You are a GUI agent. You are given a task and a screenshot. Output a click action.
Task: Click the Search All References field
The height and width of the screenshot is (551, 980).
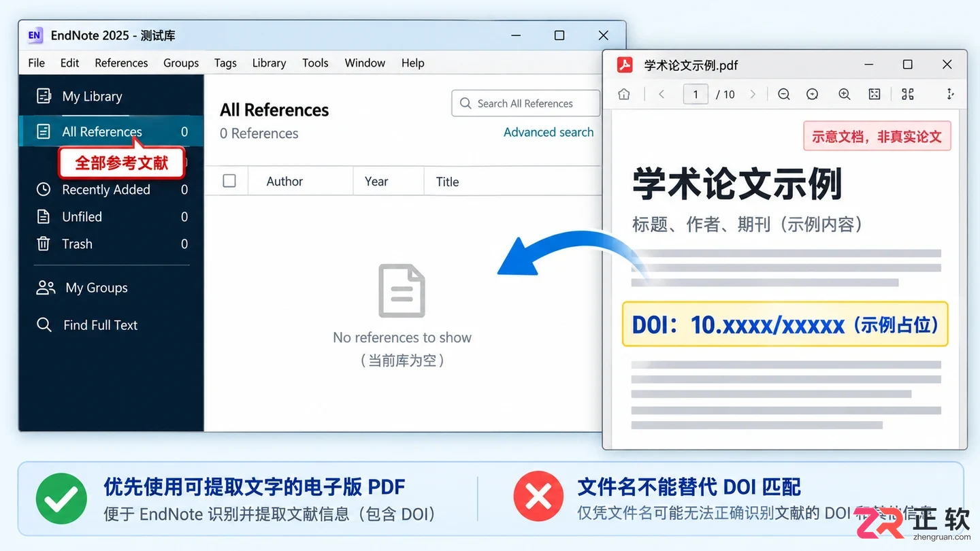(x=525, y=103)
